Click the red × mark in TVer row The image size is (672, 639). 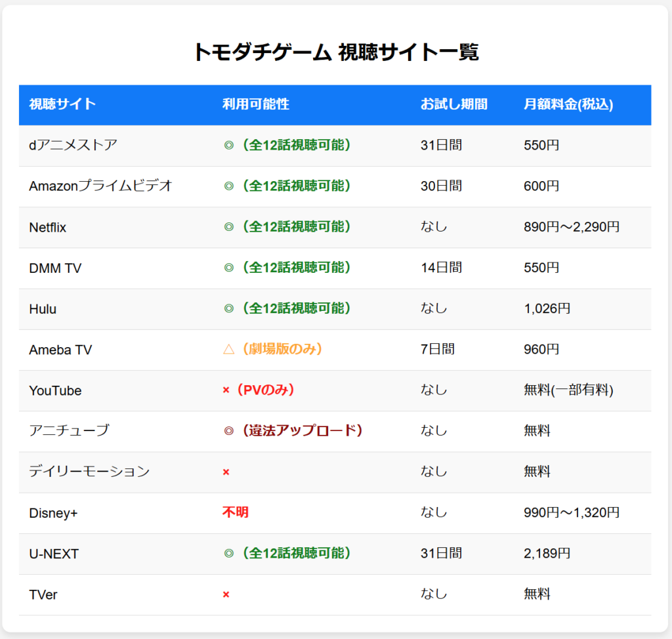click(226, 594)
